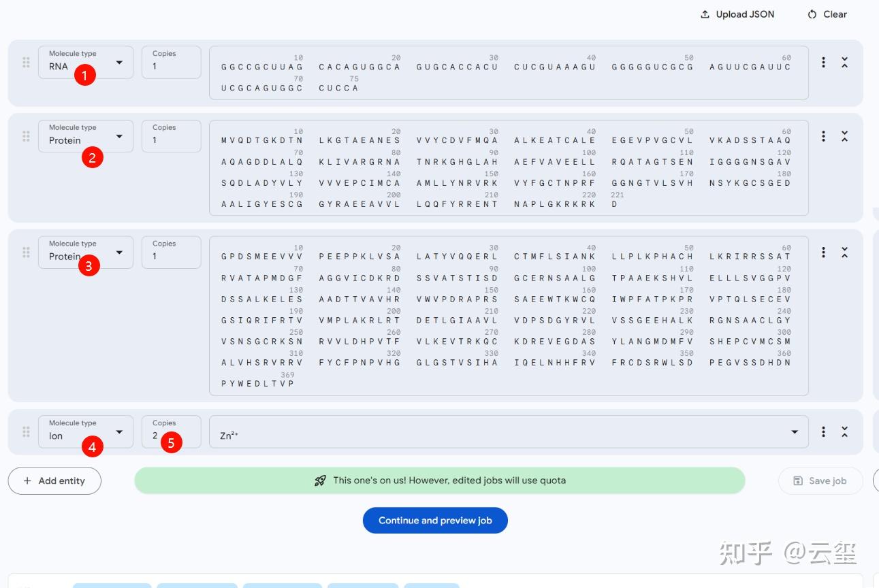879x588 pixels.
Task: Open the Zn²⁺ ion row's three-dot menu
Action: tap(823, 431)
